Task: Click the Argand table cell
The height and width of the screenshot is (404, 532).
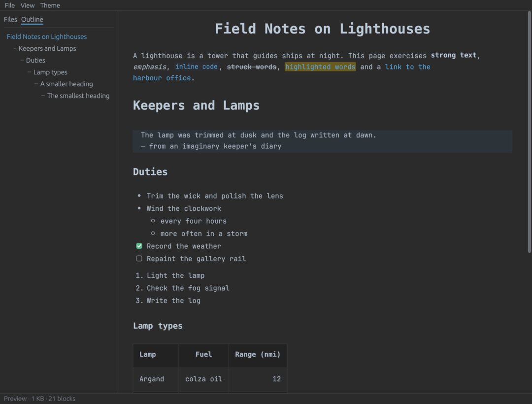Action: click(x=156, y=380)
